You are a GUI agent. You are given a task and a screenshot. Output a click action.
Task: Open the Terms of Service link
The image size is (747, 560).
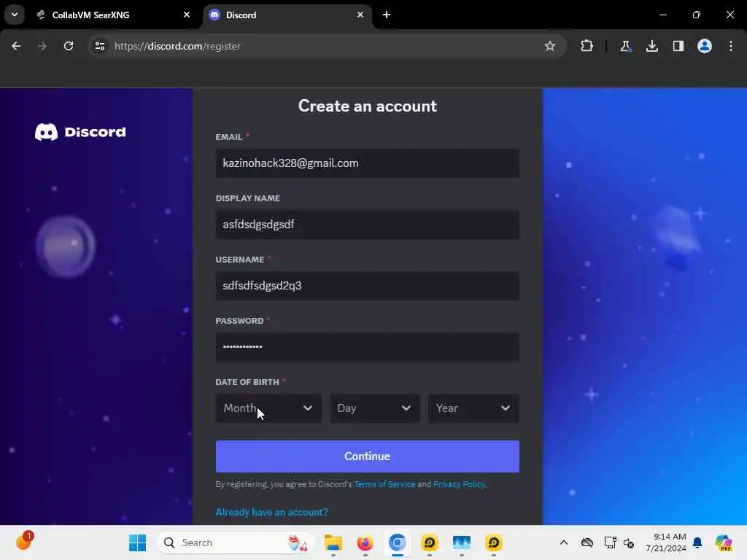coord(384,484)
